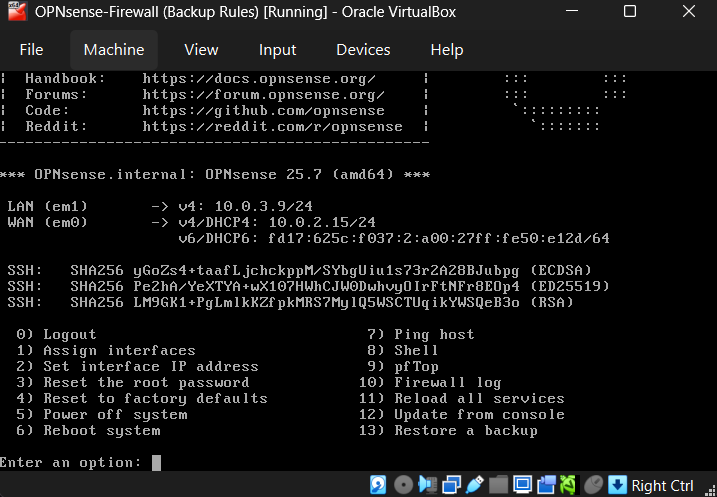Click the Right Ctrl host key label
Image resolution: width=717 pixels, height=497 pixels.
point(662,486)
